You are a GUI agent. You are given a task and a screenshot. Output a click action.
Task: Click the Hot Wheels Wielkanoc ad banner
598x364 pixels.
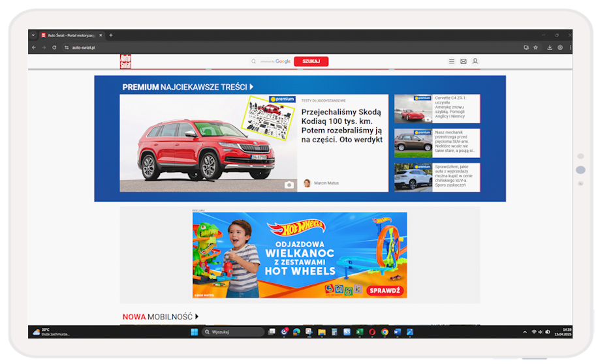(300, 255)
